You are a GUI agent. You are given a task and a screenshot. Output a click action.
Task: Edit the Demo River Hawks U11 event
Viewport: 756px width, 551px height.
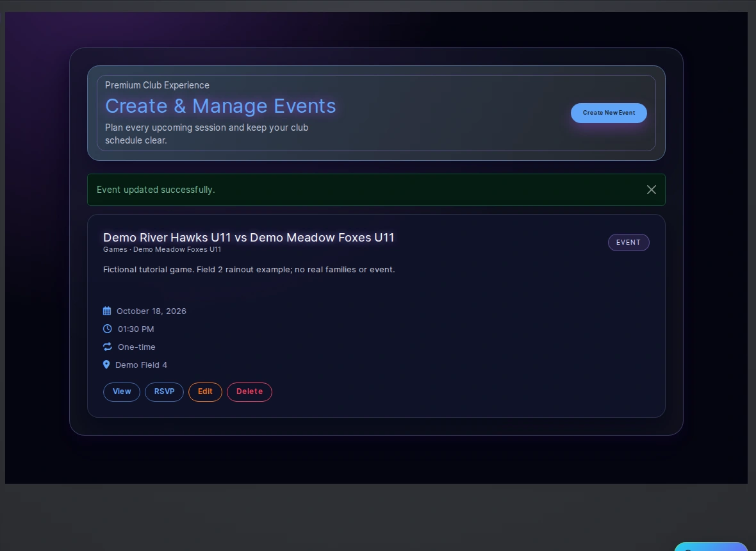205,391
